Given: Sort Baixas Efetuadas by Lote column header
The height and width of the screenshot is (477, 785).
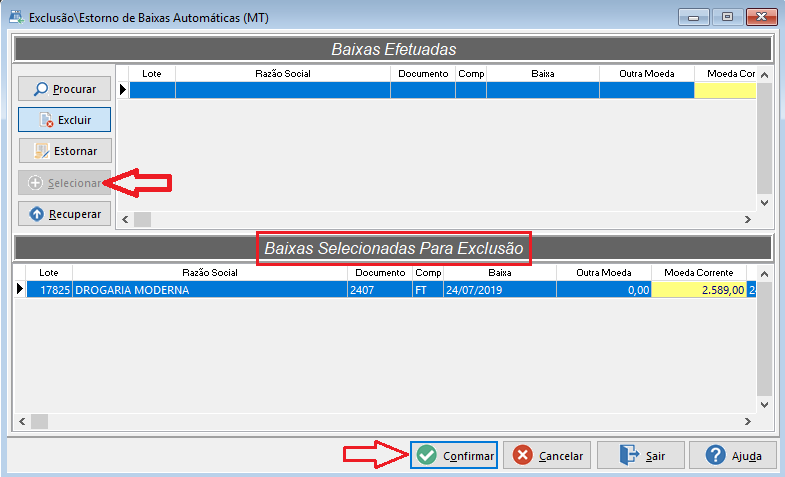Looking at the screenshot, I should click(152, 74).
